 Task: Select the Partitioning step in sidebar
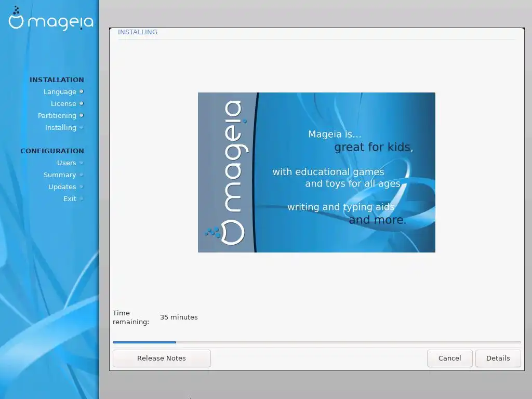click(x=57, y=116)
